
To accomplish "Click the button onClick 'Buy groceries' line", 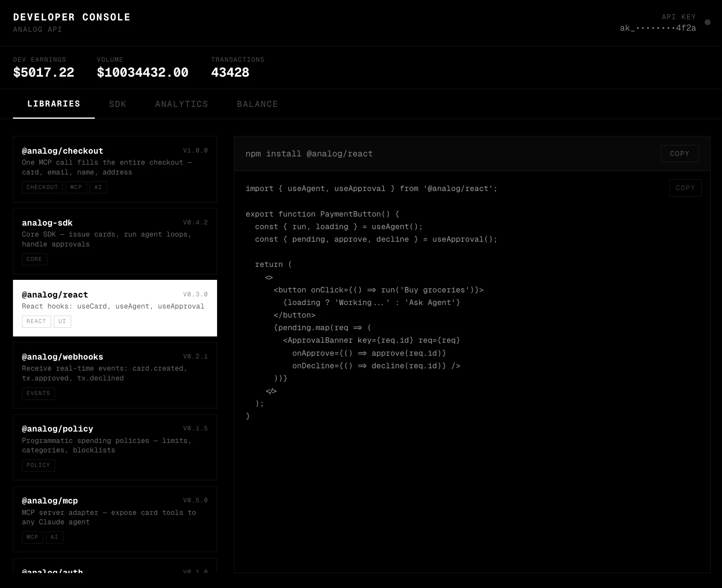I will click(379, 290).
